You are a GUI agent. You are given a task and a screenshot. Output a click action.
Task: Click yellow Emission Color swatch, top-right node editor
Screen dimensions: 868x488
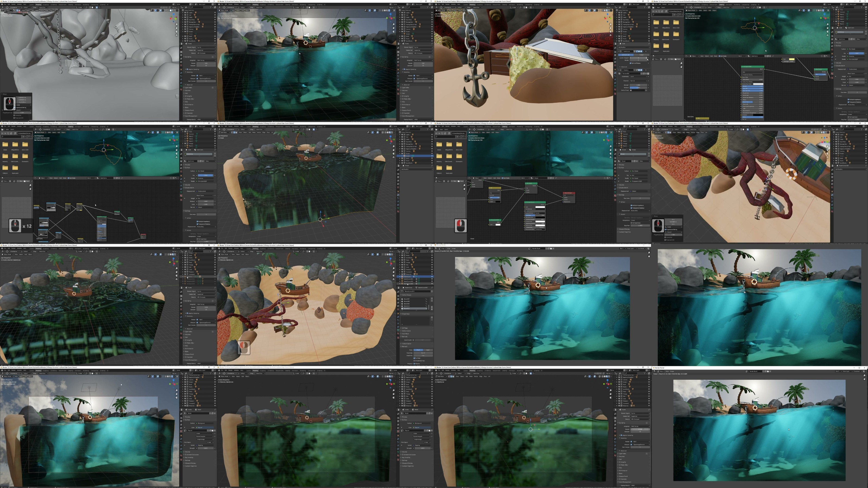click(792, 59)
